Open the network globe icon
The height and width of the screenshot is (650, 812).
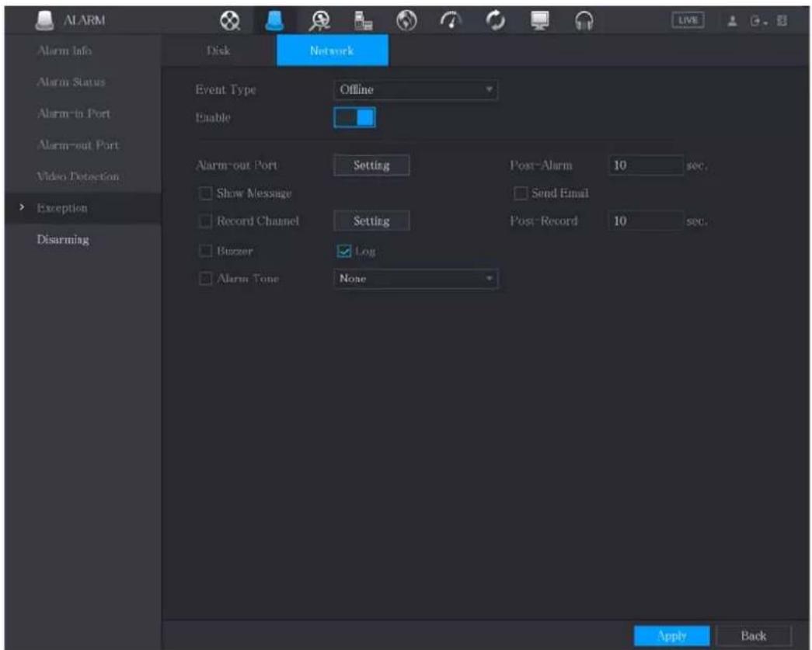(406, 21)
